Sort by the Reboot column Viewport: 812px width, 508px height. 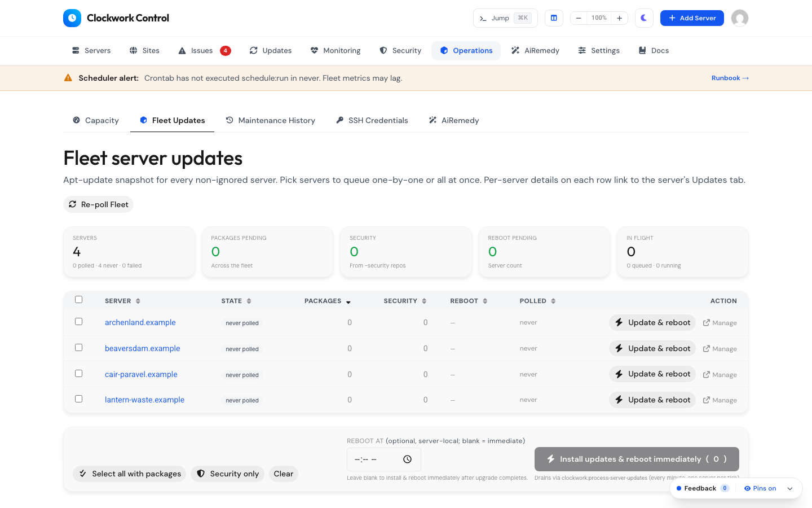pyautogui.click(x=469, y=301)
